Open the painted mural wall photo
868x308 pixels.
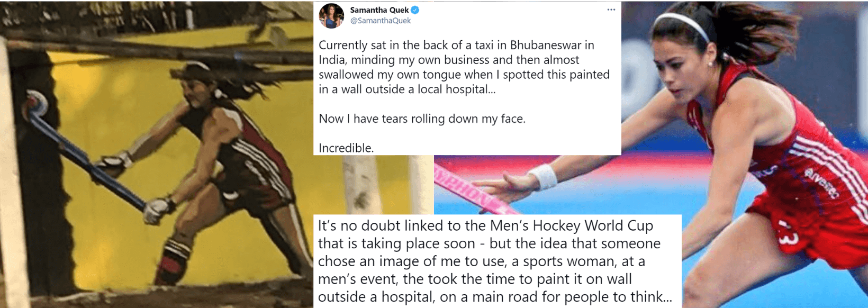click(157, 154)
